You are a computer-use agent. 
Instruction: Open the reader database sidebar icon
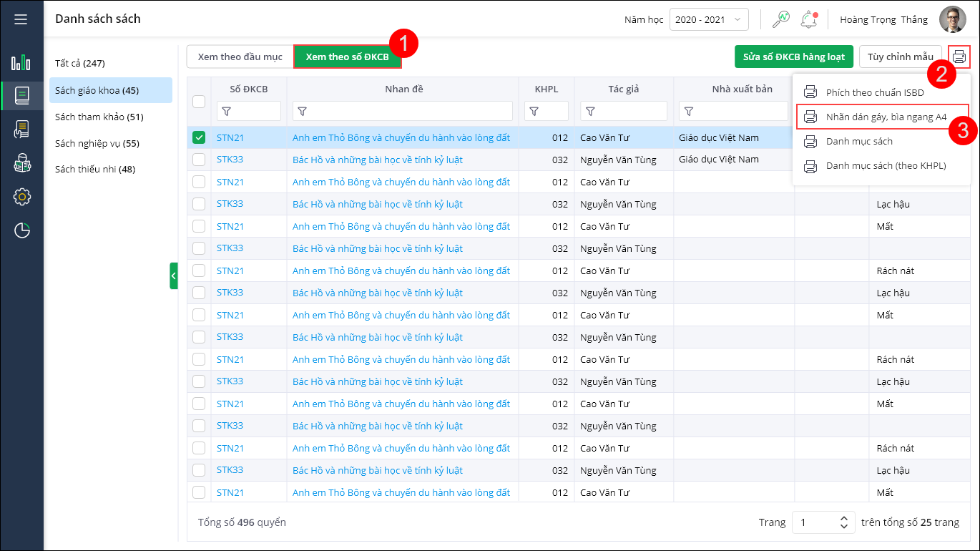(22, 163)
